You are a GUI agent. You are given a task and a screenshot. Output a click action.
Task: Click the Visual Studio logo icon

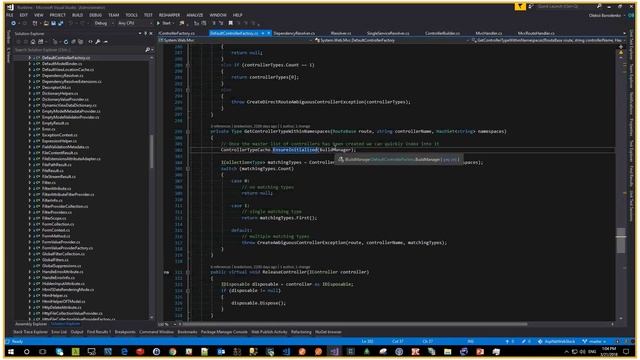pos(10,7)
